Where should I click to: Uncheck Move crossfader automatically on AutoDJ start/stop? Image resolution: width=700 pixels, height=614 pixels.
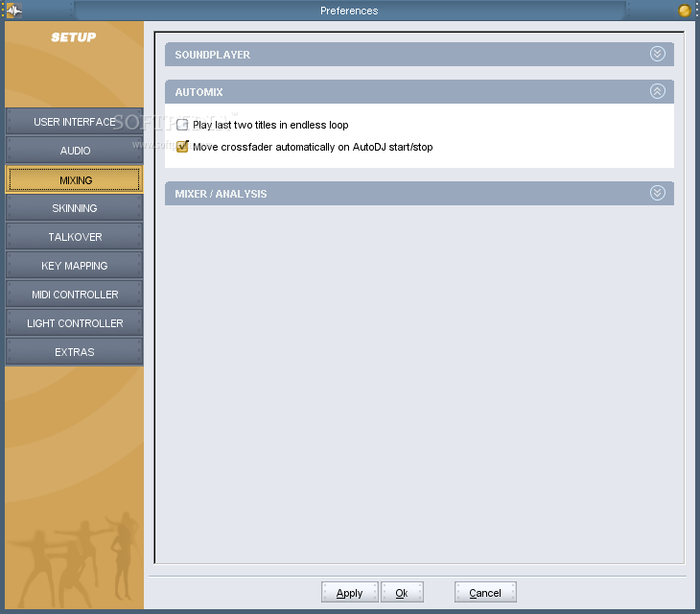[x=182, y=147]
